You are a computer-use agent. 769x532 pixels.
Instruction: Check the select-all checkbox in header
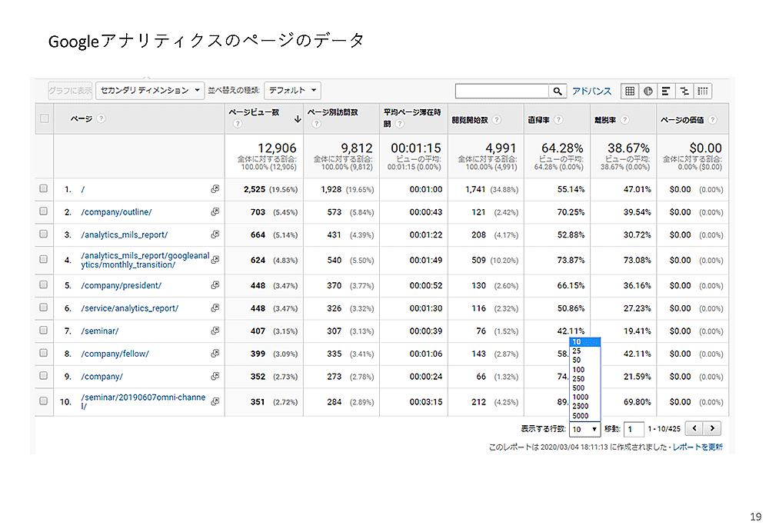pyautogui.click(x=44, y=118)
